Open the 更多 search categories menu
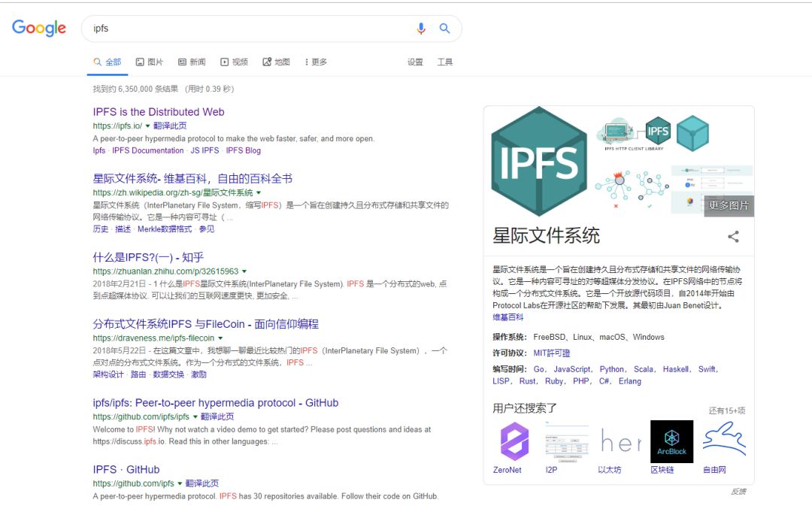Image resolution: width=812 pixels, height=512 pixels. tap(316, 62)
